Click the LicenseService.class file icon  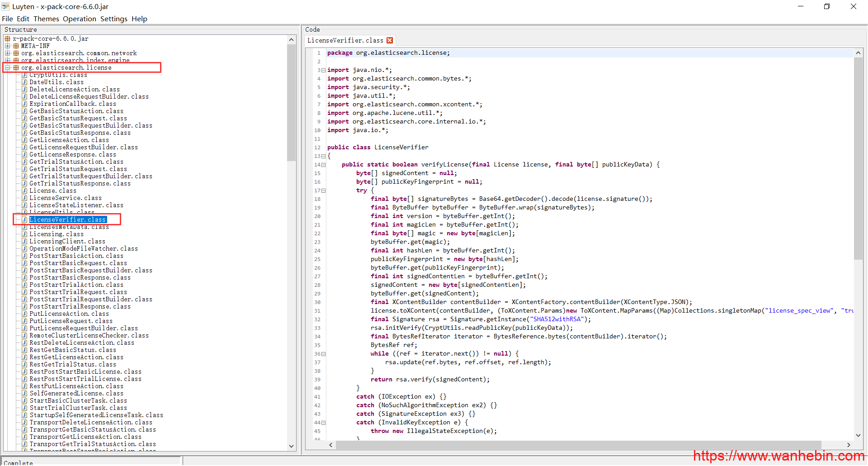tap(24, 198)
